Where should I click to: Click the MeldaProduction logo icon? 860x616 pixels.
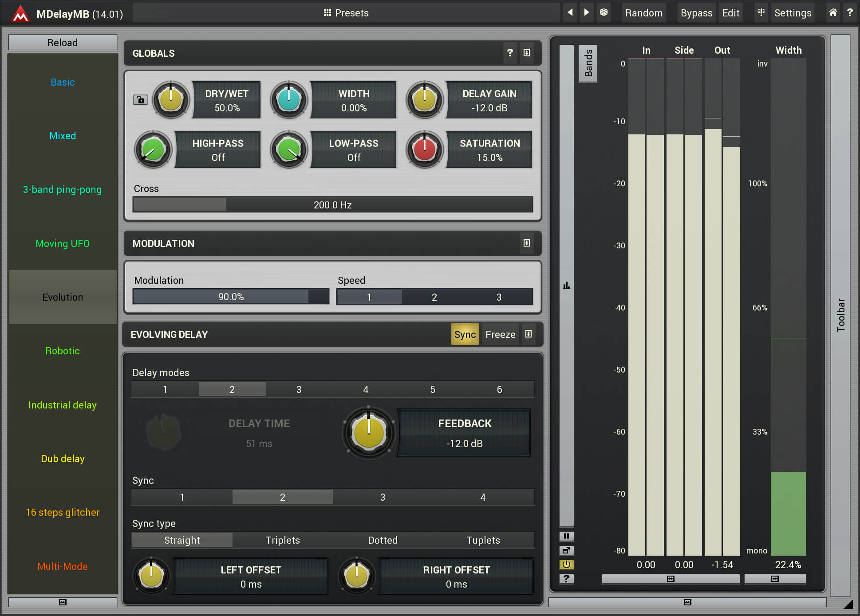[x=20, y=13]
